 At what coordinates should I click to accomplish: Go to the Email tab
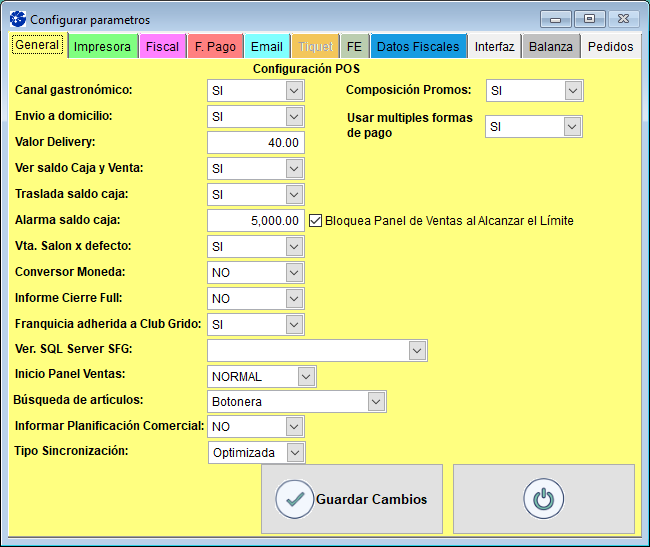coord(267,46)
